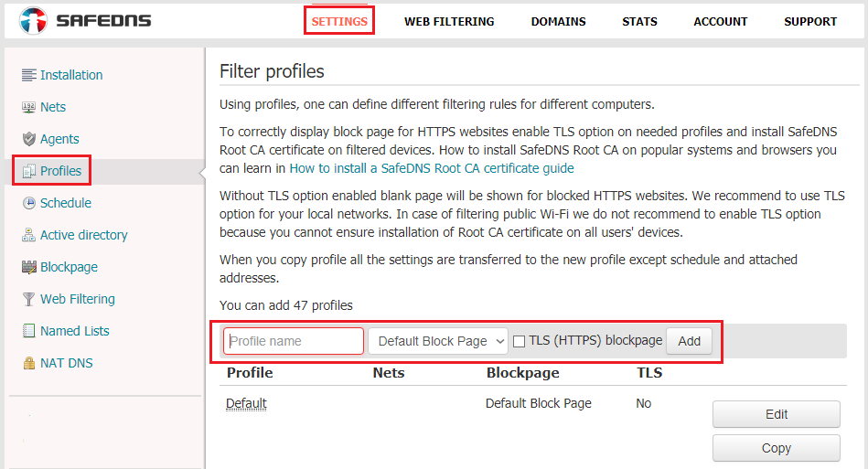Switch to the Domains tab
This screenshot has height=469, width=868.
[558, 22]
